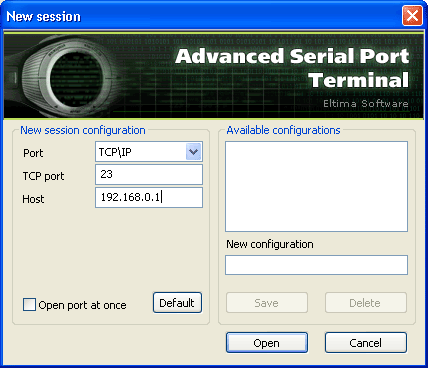The image size is (428, 368).
Task: Click the Eltima Software text in banner
Action: point(366,104)
